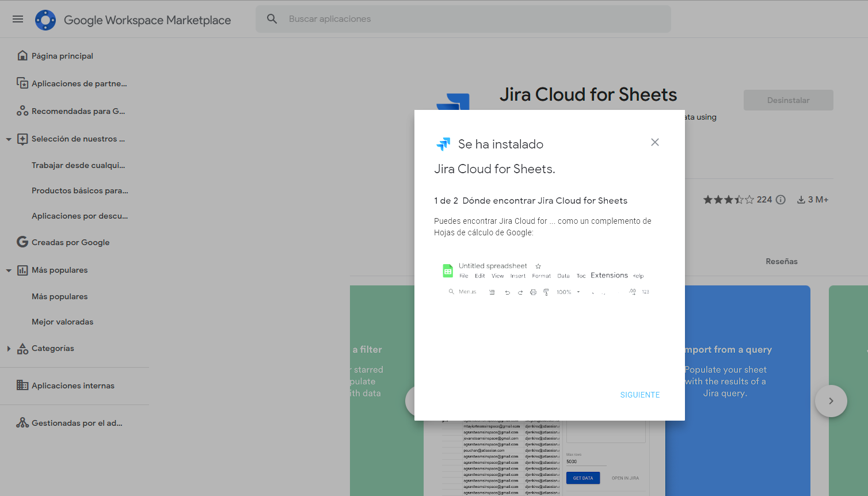Open Aplicaciones de partners item
The width and height of the screenshot is (868, 496).
(x=79, y=83)
